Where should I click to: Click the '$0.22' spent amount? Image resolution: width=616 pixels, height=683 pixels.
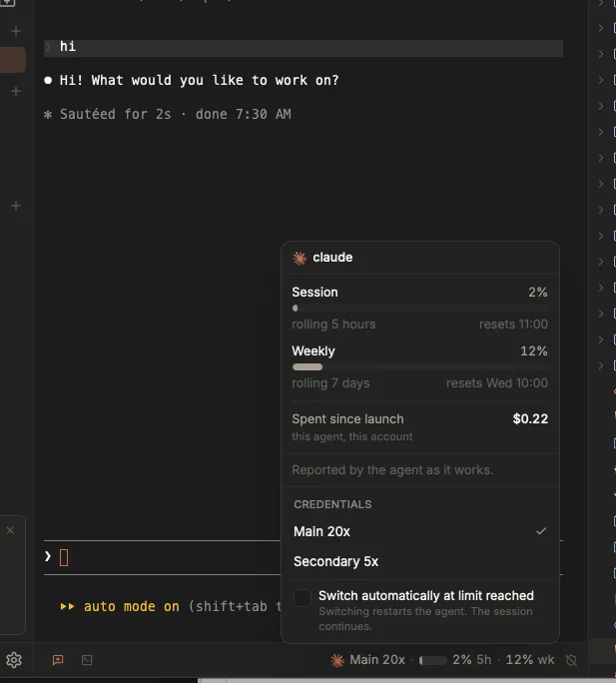[x=530, y=418]
